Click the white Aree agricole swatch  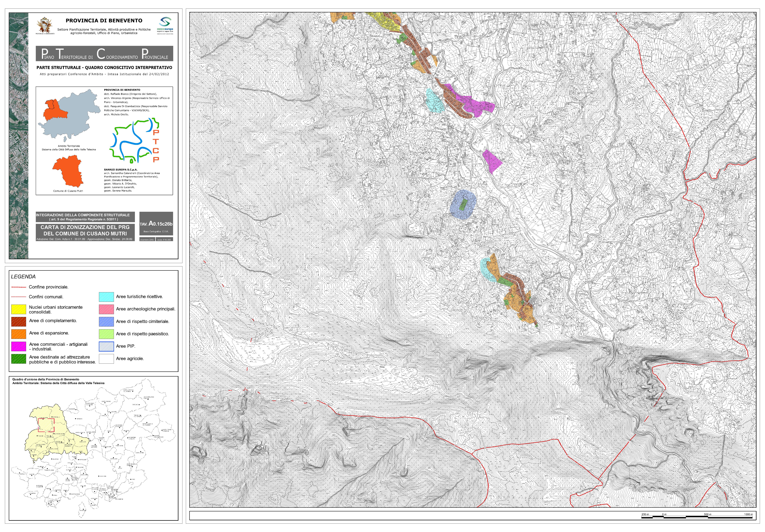106,359
